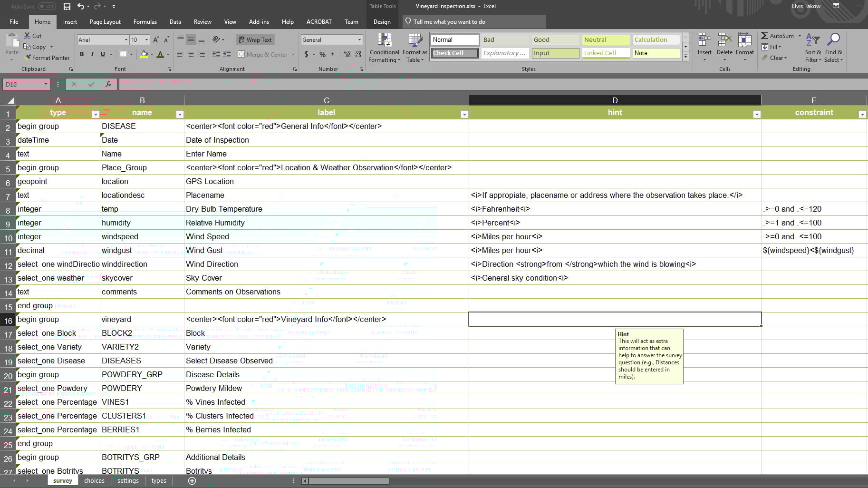Click the Save icon in the title bar
Screen dimensions: 868x488
pos(67,7)
